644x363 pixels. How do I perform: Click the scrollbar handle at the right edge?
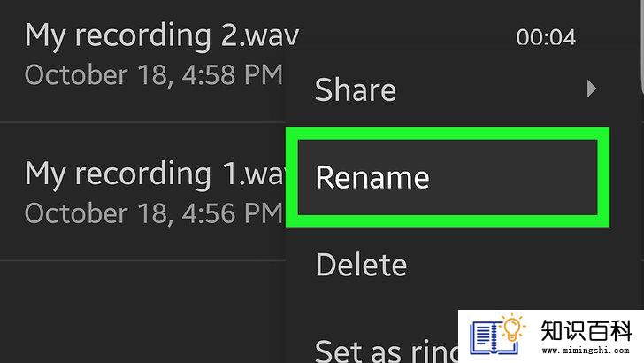642,45
